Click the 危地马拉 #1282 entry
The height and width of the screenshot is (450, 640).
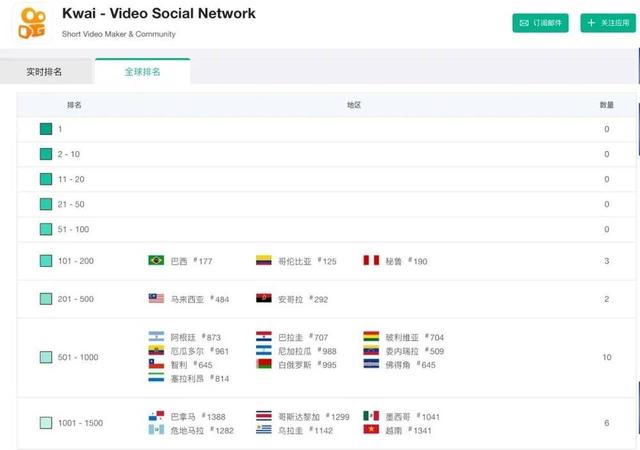point(202,430)
